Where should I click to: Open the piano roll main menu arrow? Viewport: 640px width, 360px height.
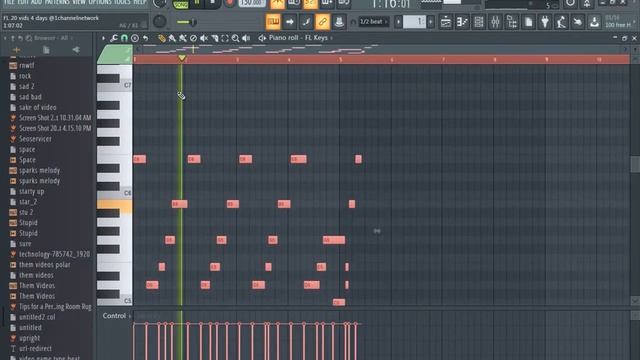(103, 38)
